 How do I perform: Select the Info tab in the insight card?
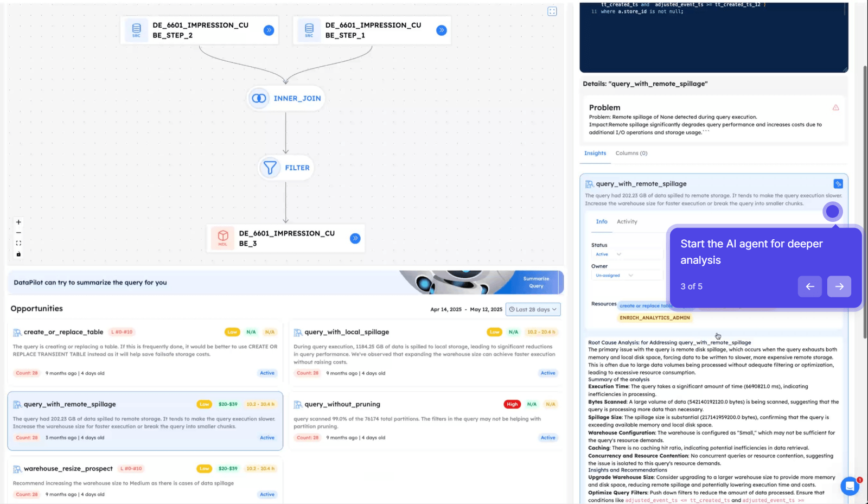(x=602, y=222)
